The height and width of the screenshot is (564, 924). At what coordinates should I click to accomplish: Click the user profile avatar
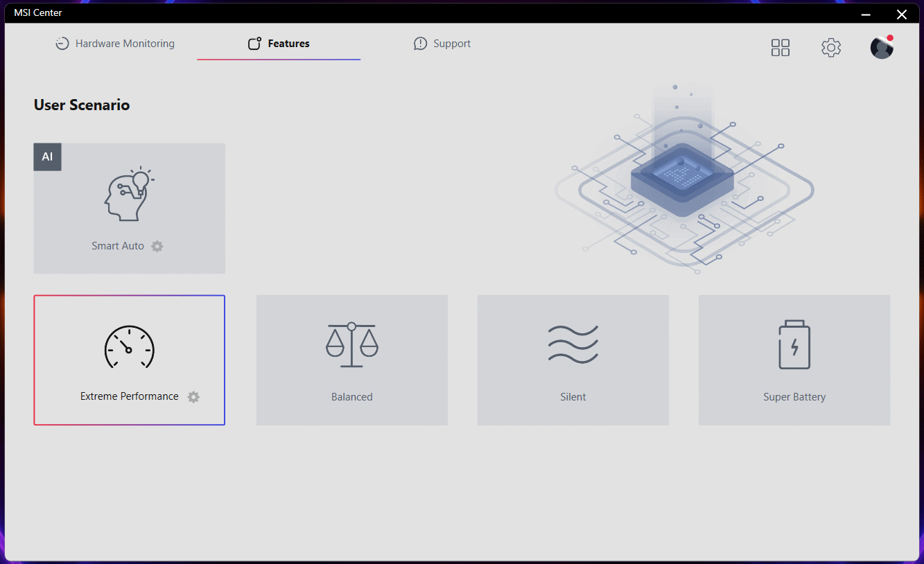point(882,48)
